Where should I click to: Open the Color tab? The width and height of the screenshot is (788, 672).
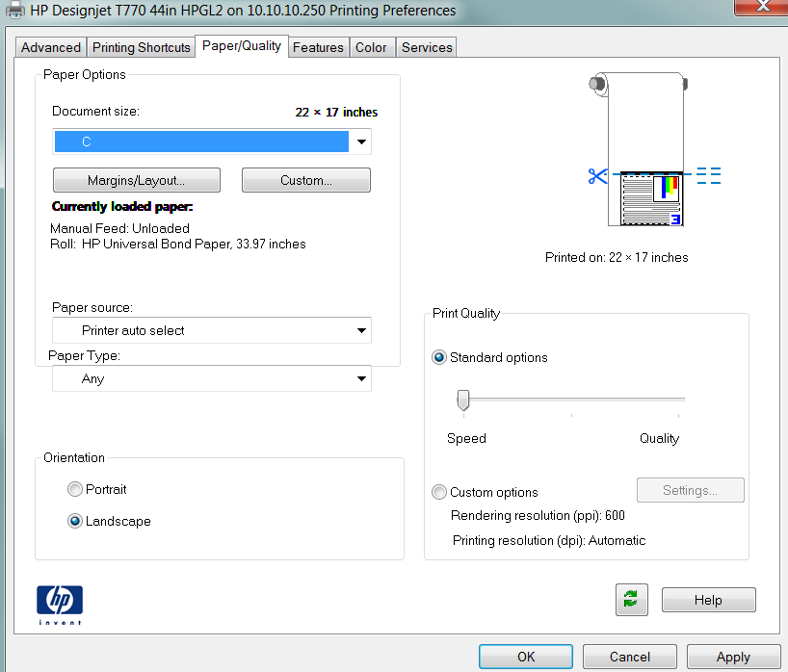tap(372, 47)
